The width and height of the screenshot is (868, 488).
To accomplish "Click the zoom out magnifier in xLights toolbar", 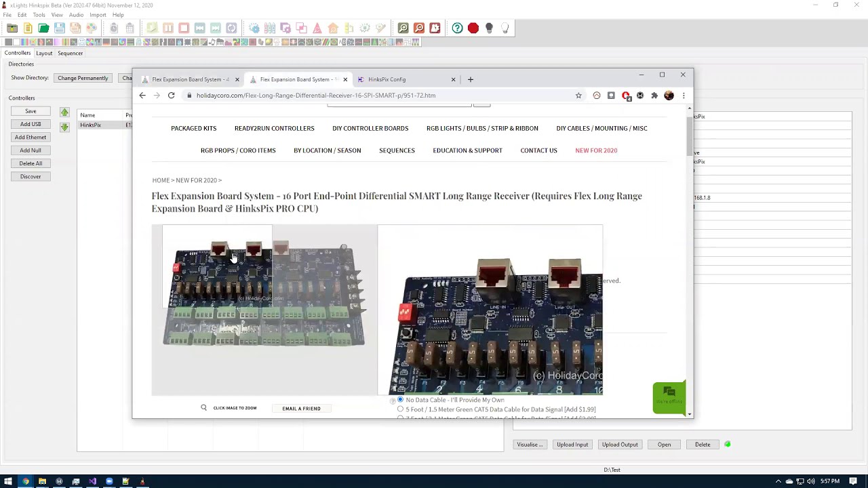I will pyautogui.click(x=419, y=28).
